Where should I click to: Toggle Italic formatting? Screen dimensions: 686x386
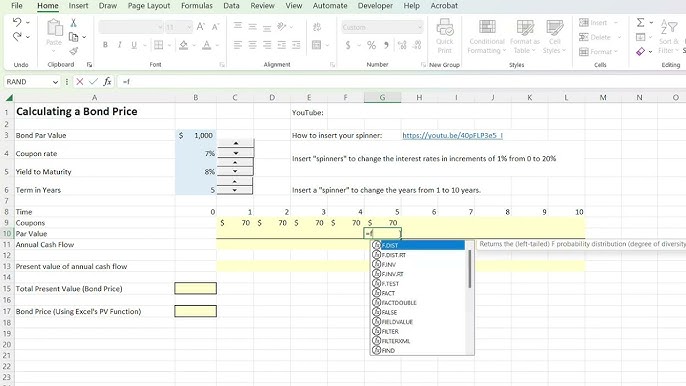[x=119, y=45]
